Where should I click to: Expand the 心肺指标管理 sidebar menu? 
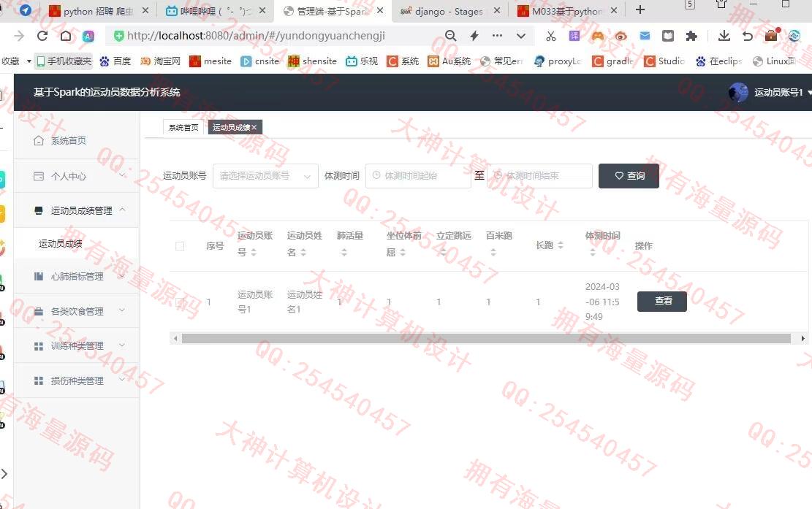[x=77, y=277]
